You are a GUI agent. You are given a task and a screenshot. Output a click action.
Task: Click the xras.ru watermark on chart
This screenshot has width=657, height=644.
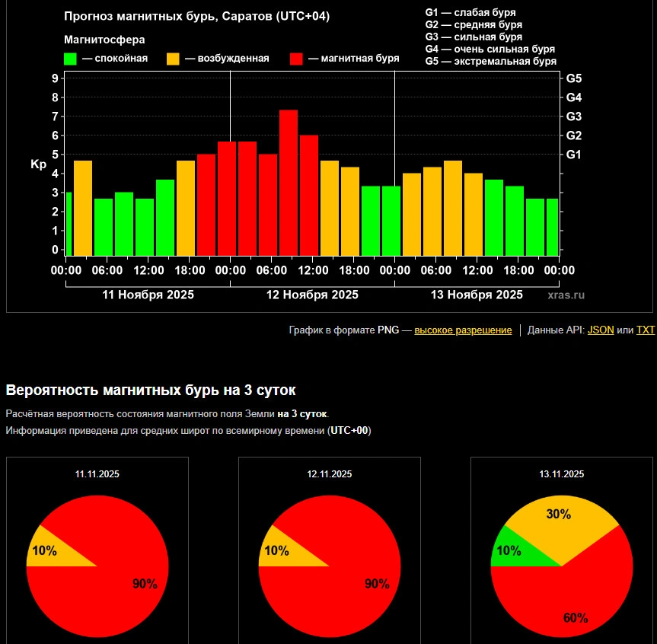(566, 295)
